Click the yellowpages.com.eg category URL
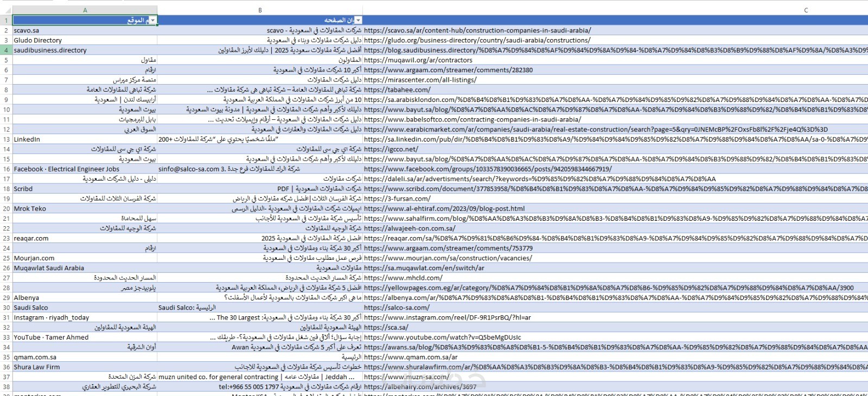 pos(609,288)
